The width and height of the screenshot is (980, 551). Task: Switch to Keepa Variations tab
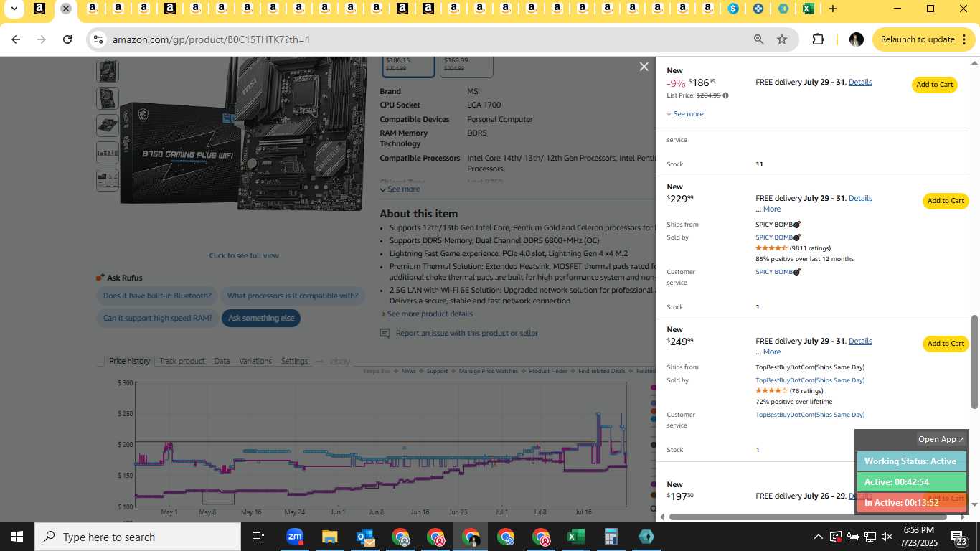(255, 361)
